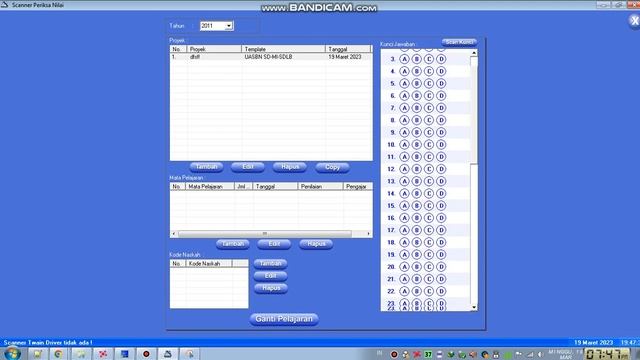Image resolution: width=640 pixels, height=360 pixels.
Task: Mark answer A for question 3
Action: [404, 59]
